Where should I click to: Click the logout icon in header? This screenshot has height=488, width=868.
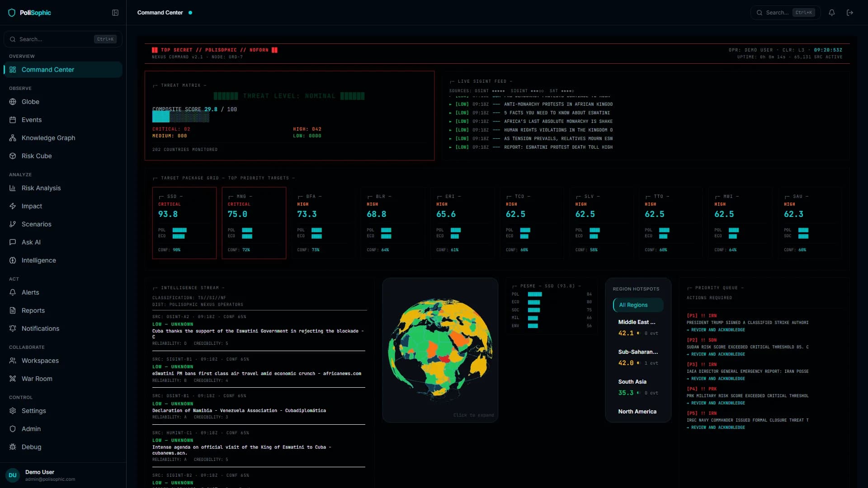pos(850,13)
